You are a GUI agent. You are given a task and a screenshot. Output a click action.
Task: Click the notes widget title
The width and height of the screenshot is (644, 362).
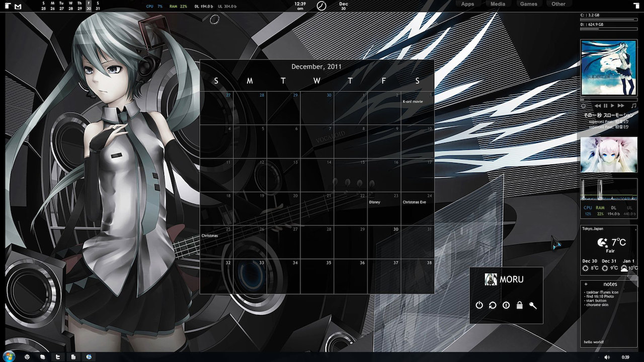(610, 285)
